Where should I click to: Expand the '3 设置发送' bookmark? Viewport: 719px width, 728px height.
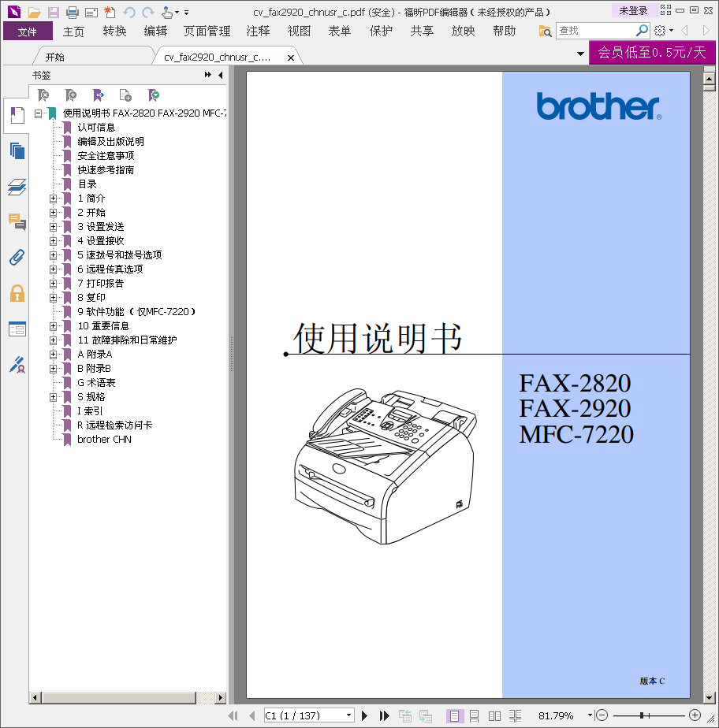tap(54, 227)
